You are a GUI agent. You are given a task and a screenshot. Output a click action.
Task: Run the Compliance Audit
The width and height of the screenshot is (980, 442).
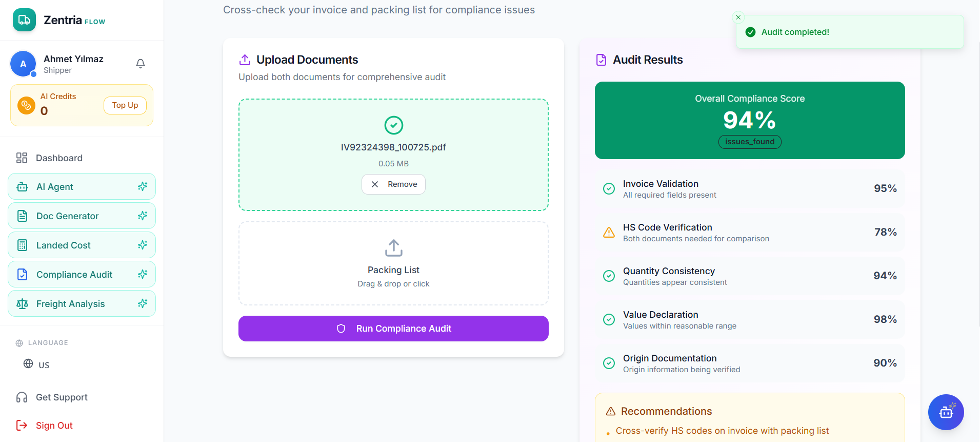(x=393, y=329)
